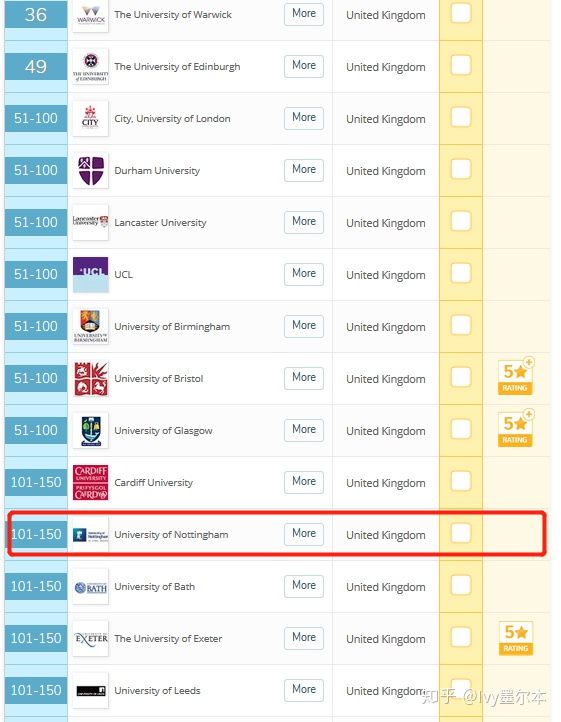561x722 pixels.
Task: Click the University of Edinburgh crest logo
Action: (x=90, y=66)
